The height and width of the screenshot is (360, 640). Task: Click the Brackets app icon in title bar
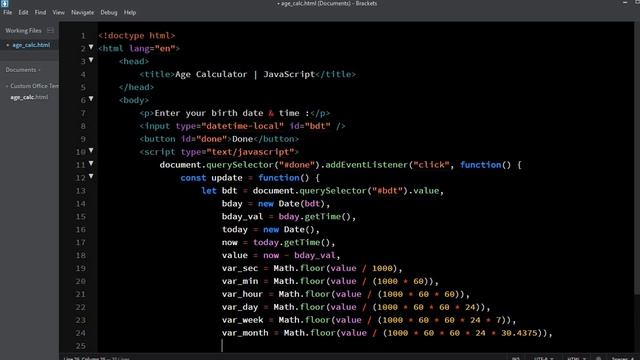(x=4, y=3)
